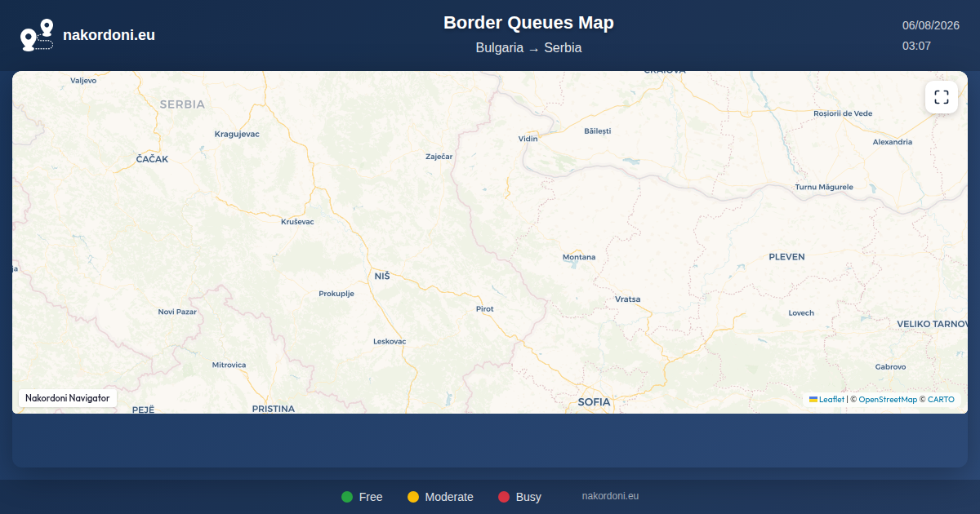Viewport: 980px width, 514px height.
Task: Click the Prokuplje town label on map
Action: (336, 294)
